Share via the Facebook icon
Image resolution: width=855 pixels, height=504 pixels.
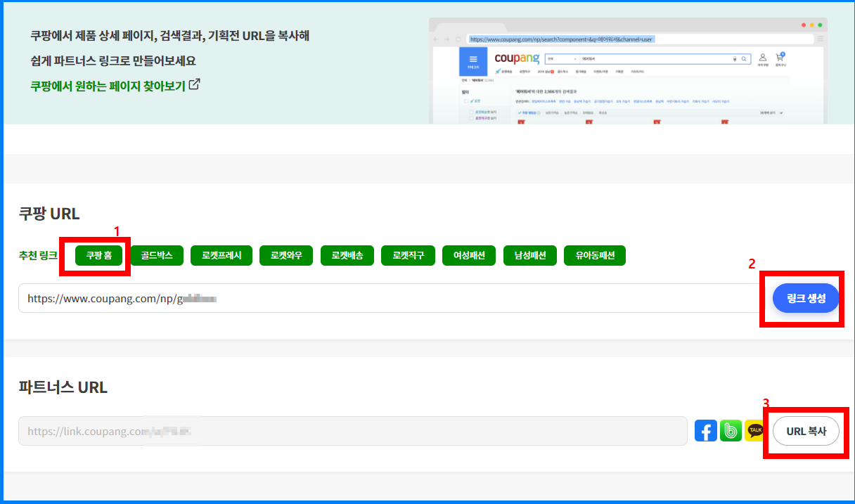coord(706,431)
